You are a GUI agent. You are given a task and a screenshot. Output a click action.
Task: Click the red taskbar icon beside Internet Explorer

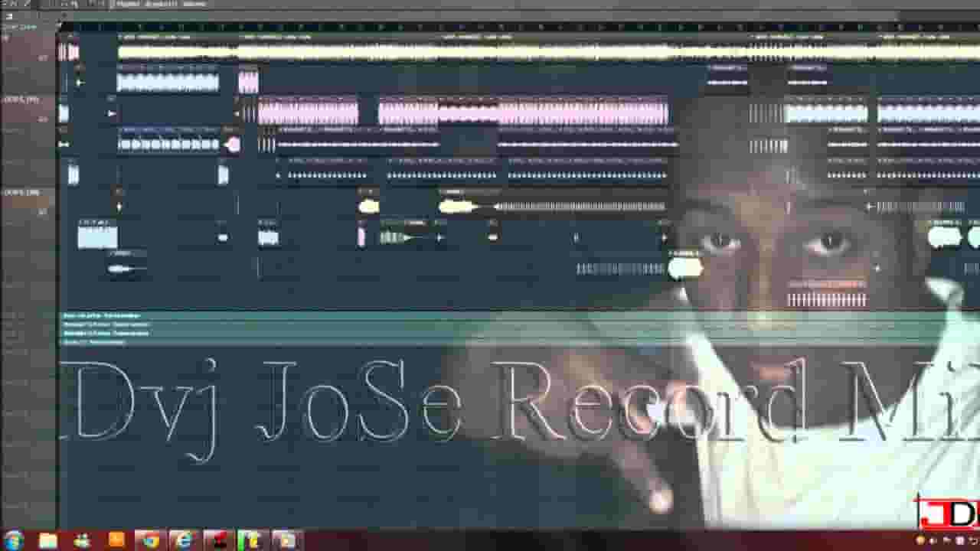coord(218,540)
